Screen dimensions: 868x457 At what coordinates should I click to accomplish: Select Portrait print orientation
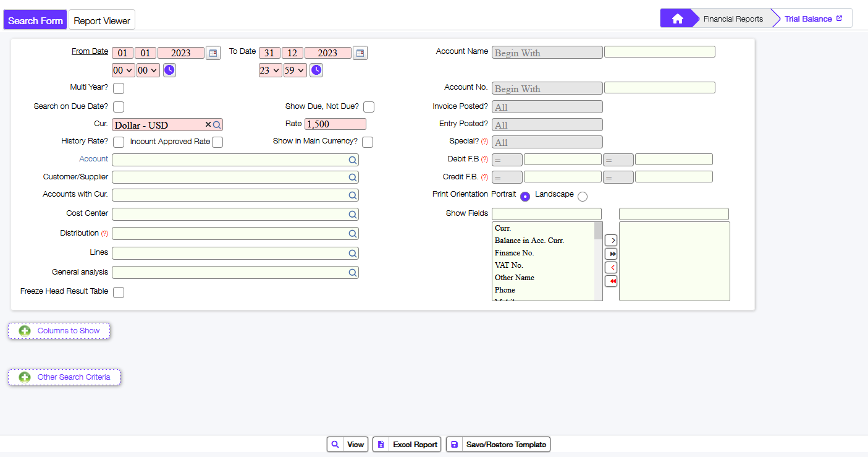(x=525, y=197)
